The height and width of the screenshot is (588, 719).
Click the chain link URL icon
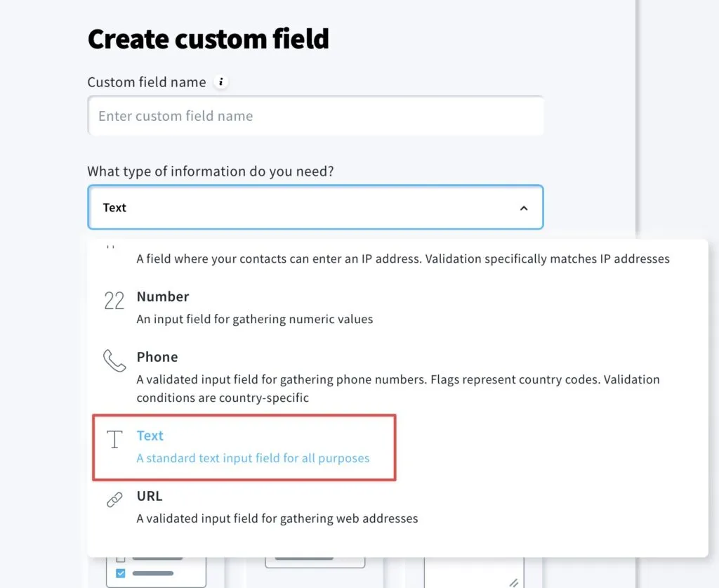click(x=114, y=499)
